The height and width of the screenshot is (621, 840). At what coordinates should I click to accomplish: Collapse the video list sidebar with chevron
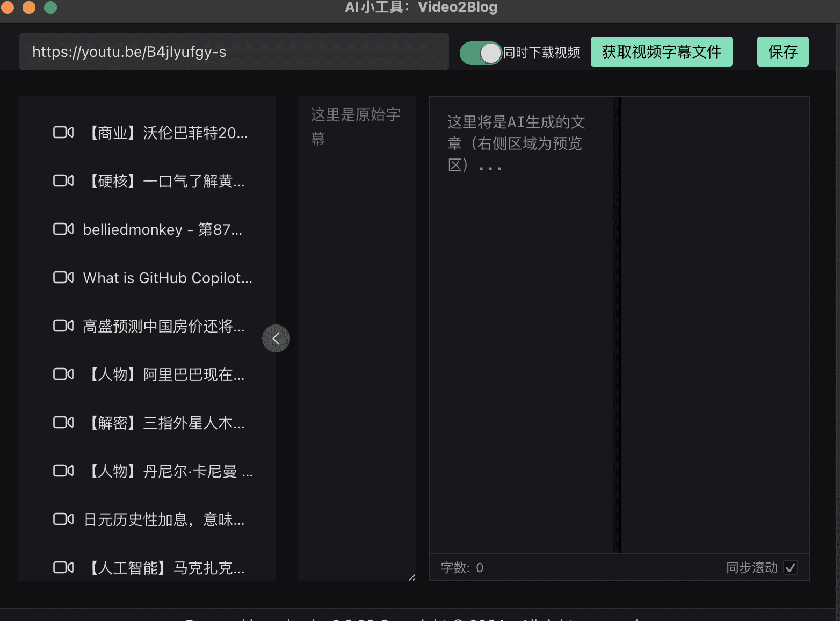(276, 338)
